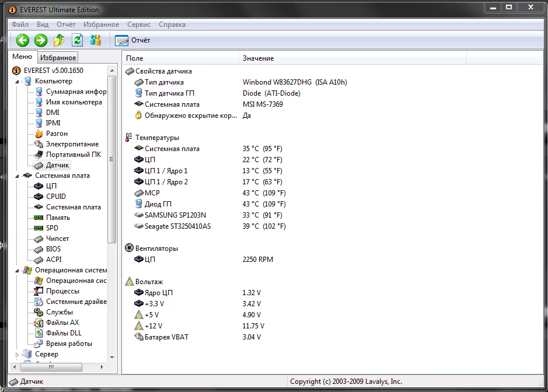Select the Компьютер tree node
548x392 pixels.
click(54, 81)
